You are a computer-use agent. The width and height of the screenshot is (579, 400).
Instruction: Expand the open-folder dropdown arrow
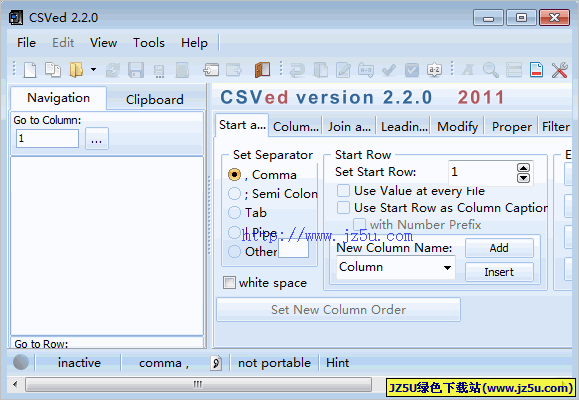click(x=93, y=69)
